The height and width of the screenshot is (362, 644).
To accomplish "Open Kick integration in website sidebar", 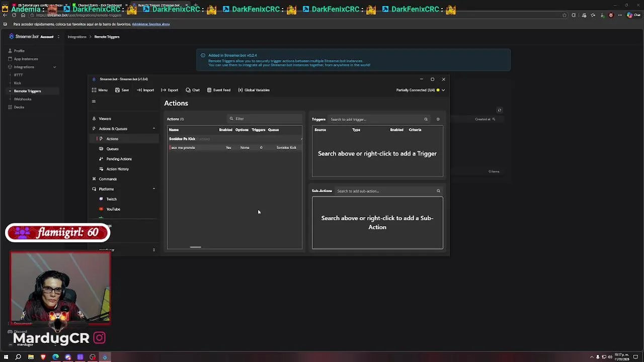I will (x=18, y=83).
